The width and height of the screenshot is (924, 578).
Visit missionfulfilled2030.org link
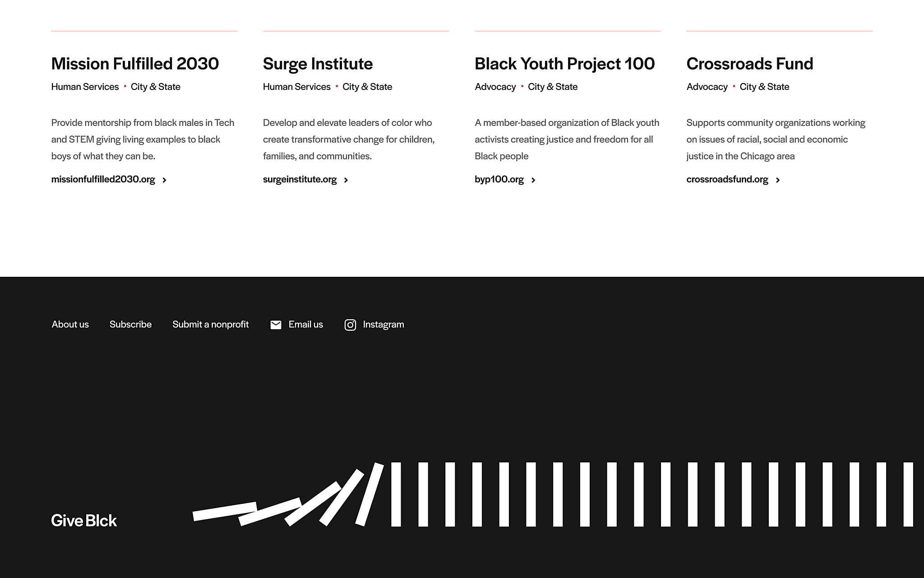pyautogui.click(x=103, y=179)
